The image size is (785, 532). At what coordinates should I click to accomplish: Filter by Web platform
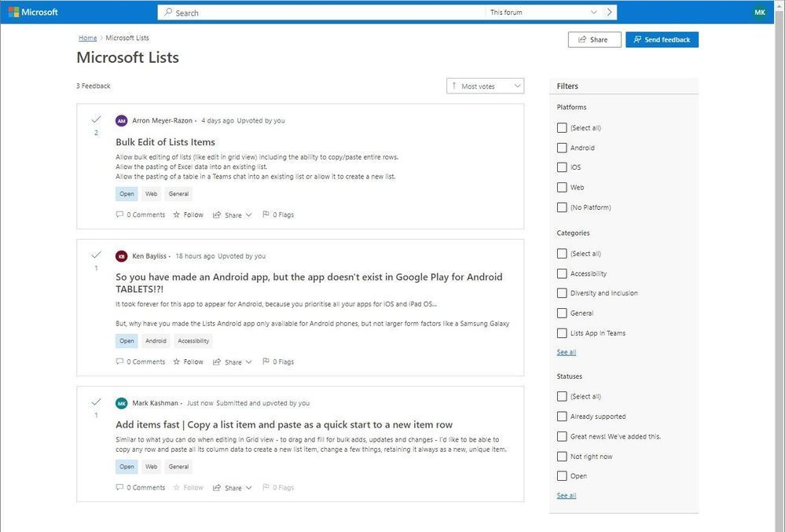tap(562, 187)
